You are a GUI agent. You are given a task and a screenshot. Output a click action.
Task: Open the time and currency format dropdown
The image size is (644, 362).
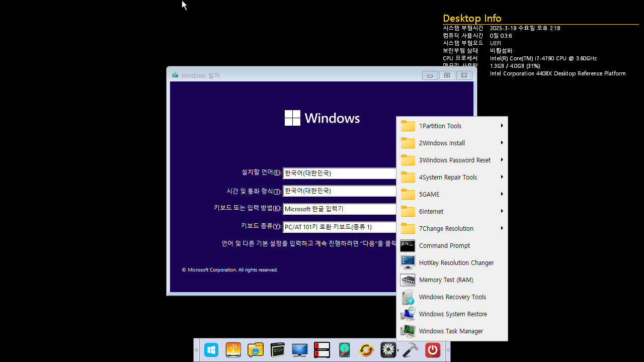click(340, 191)
